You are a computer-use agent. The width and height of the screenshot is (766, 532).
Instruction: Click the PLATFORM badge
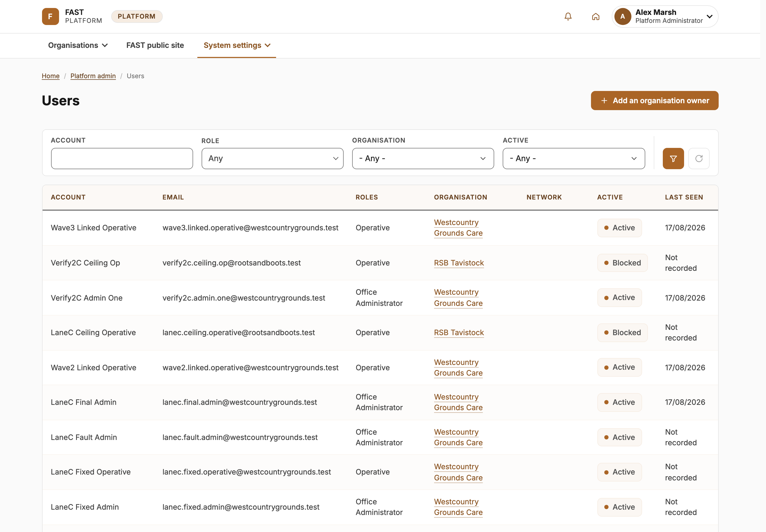(137, 16)
